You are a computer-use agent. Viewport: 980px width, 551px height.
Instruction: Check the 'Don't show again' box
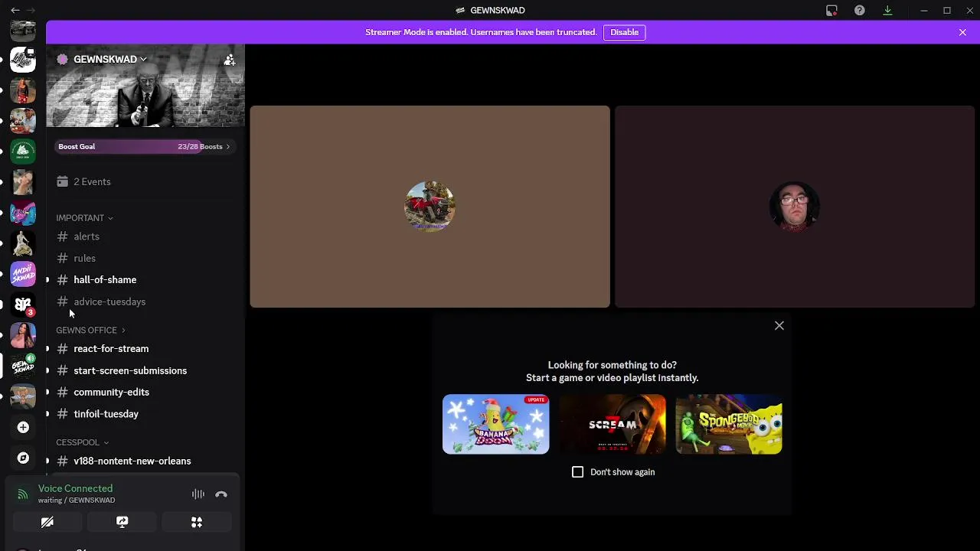578,472
